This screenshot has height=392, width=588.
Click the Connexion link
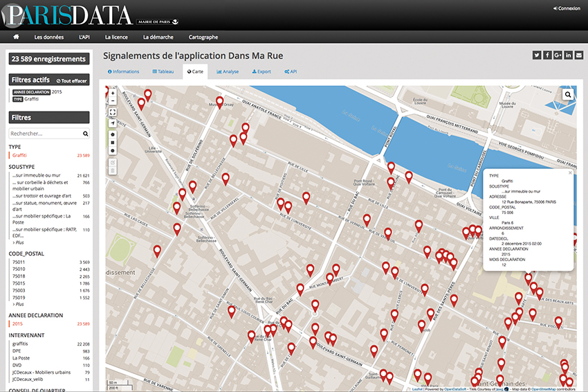[567, 8]
